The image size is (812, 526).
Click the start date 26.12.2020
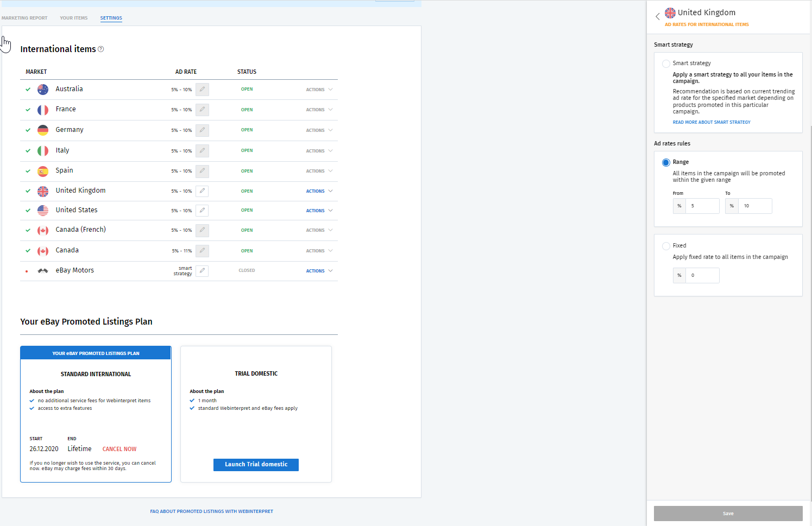[x=44, y=449]
